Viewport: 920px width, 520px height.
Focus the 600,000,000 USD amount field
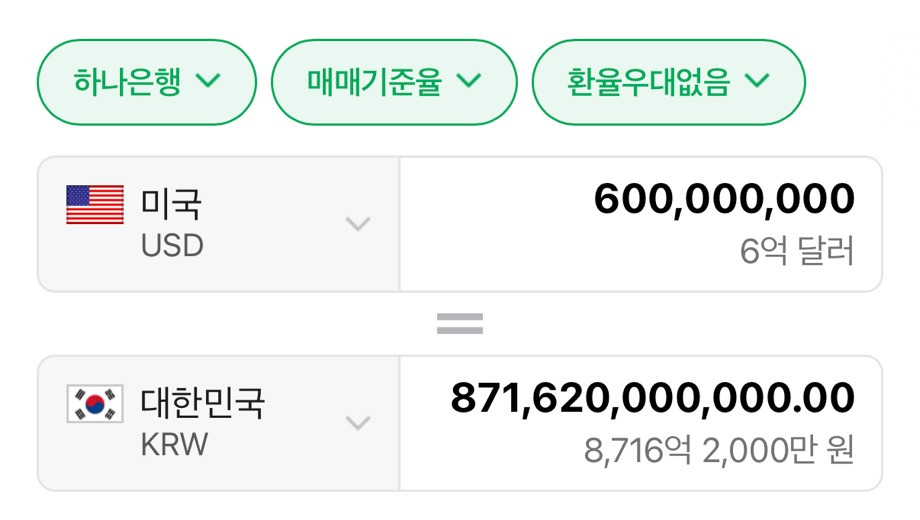(x=724, y=200)
